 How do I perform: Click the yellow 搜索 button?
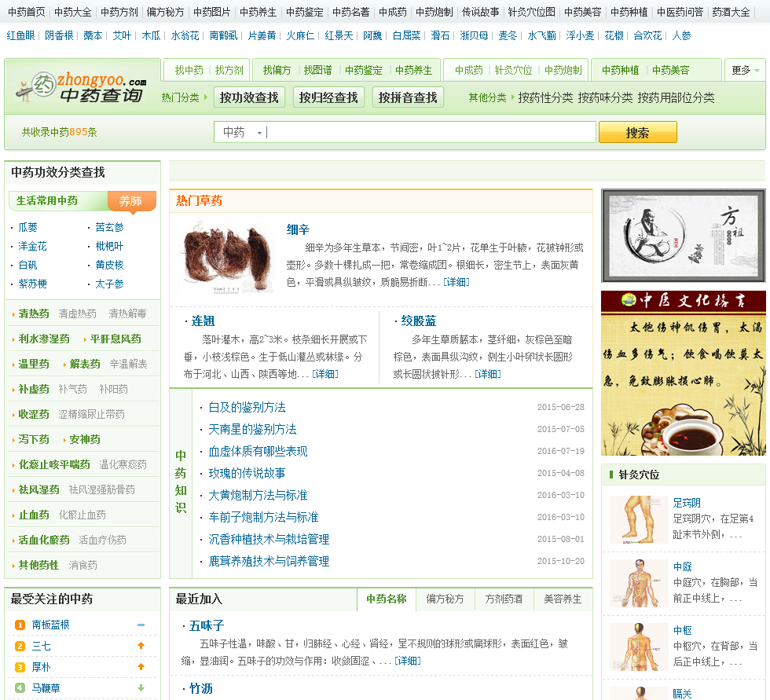point(637,133)
